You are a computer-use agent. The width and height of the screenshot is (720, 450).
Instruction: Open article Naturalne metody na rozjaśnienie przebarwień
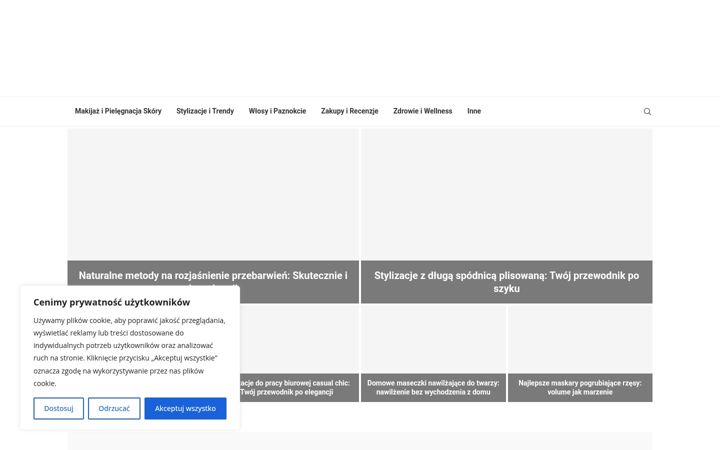213,276
